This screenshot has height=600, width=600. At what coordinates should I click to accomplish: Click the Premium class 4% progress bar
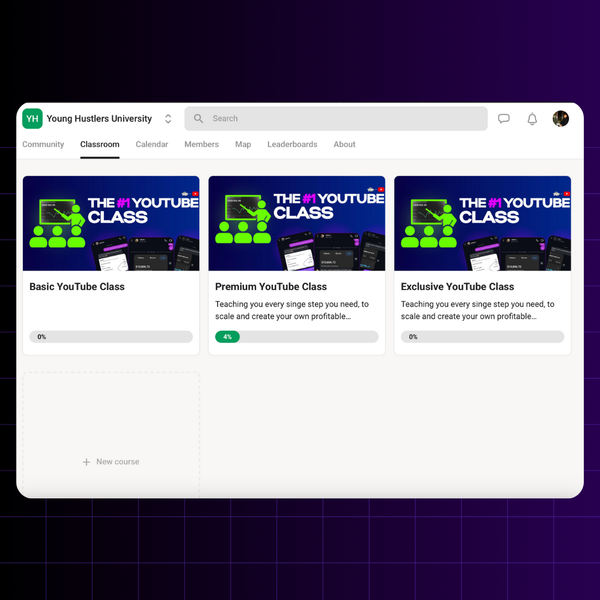(x=297, y=337)
